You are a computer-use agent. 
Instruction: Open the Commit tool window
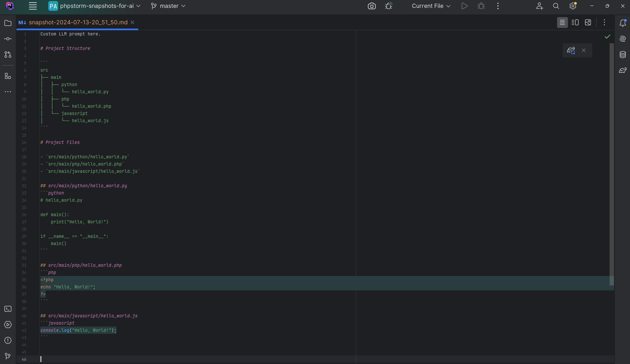click(x=8, y=39)
